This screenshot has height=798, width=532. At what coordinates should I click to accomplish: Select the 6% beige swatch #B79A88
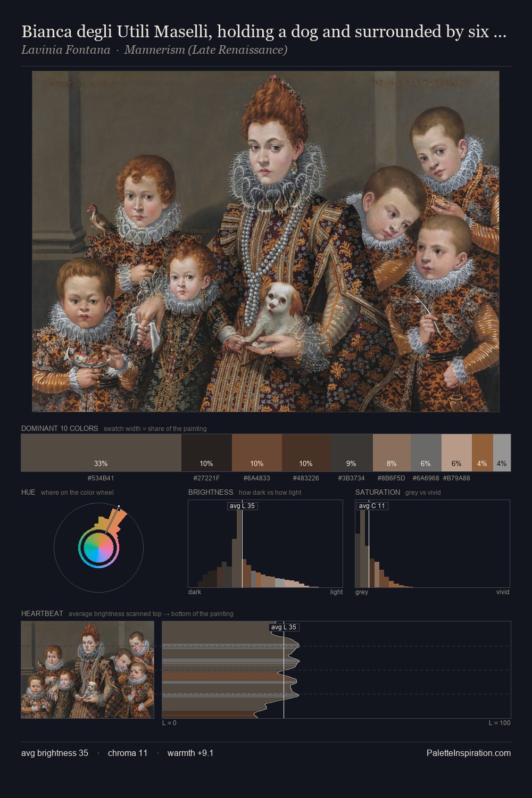click(456, 453)
